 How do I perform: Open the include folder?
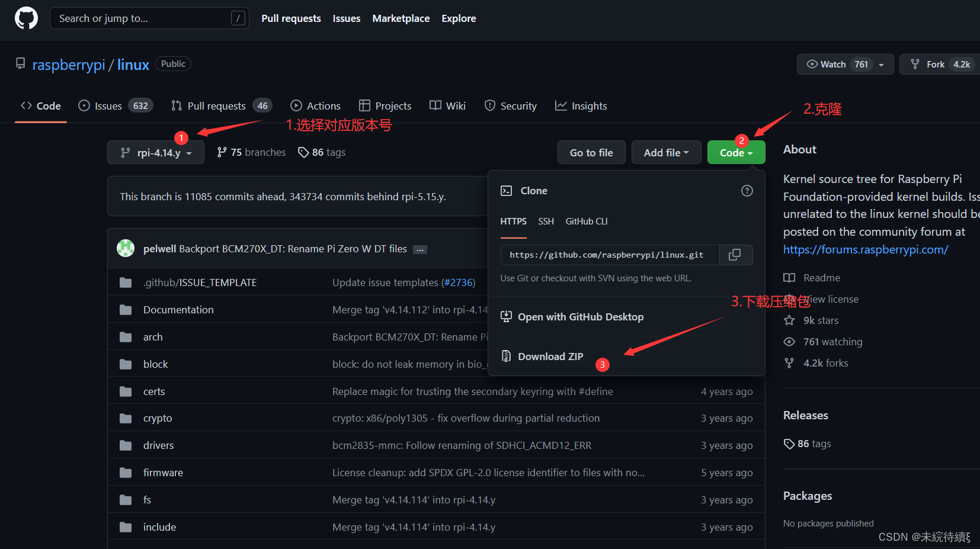(x=159, y=527)
